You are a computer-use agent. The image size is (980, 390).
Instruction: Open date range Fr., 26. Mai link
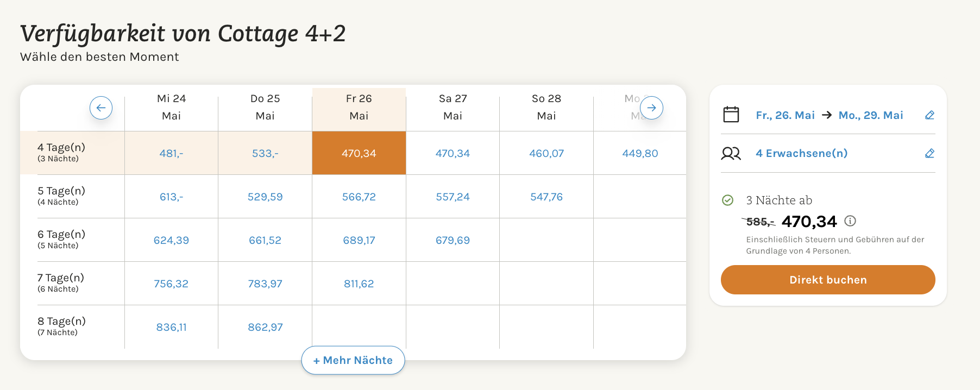pyautogui.click(x=785, y=115)
